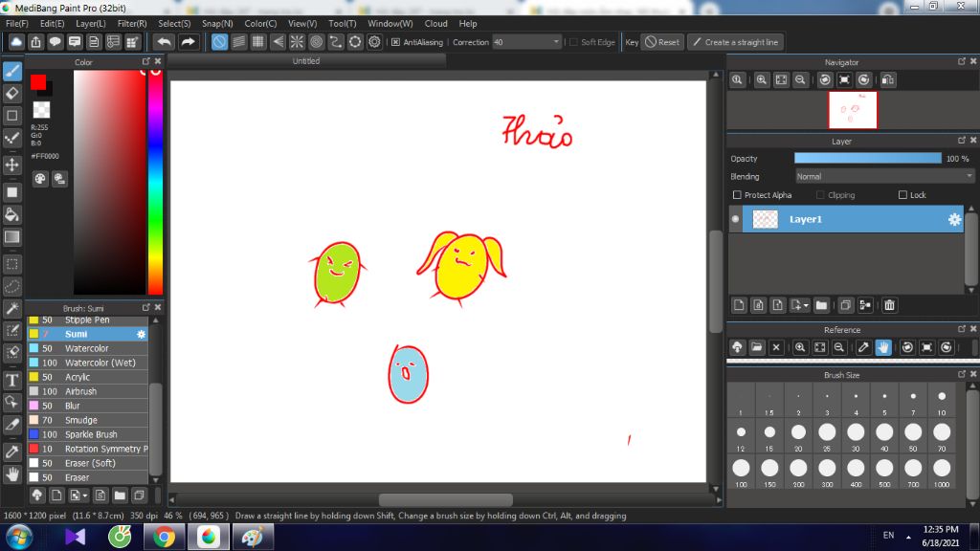Switch to the Untitled canvas tab
980x551 pixels.
[306, 60]
